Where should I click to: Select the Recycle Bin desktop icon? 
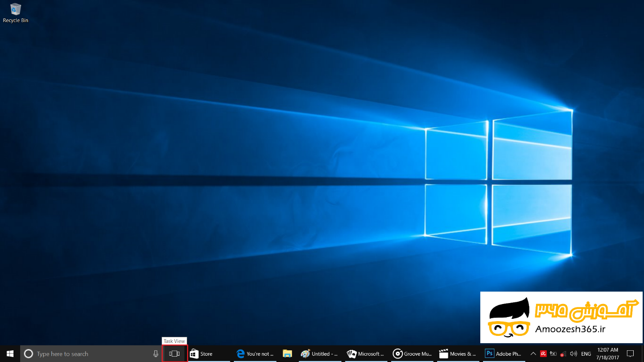[x=16, y=13]
